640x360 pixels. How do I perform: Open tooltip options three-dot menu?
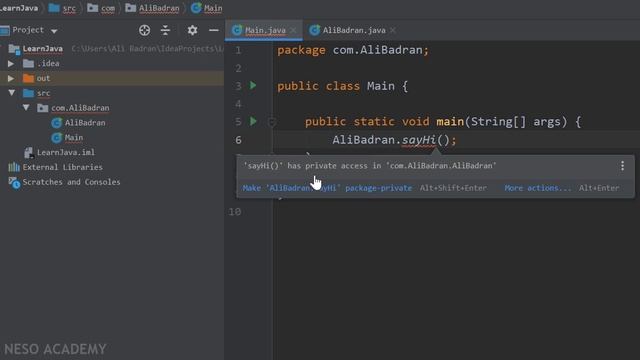(622, 166)
